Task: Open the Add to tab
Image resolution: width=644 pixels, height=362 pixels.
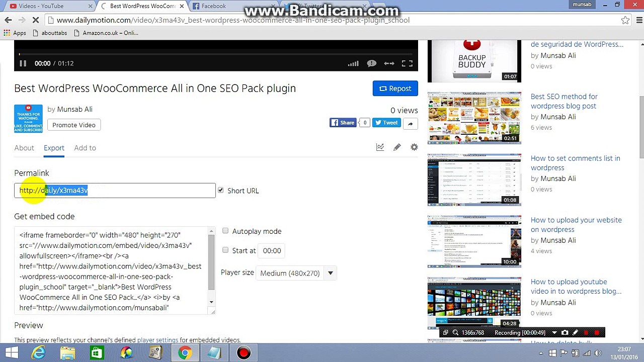Action: (85, 148)
